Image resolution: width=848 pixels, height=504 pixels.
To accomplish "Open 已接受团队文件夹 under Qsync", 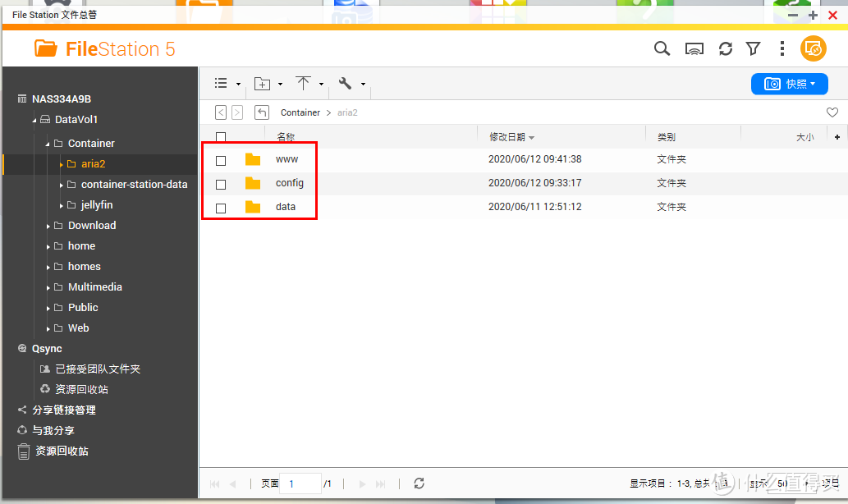I will pos(98,369).
